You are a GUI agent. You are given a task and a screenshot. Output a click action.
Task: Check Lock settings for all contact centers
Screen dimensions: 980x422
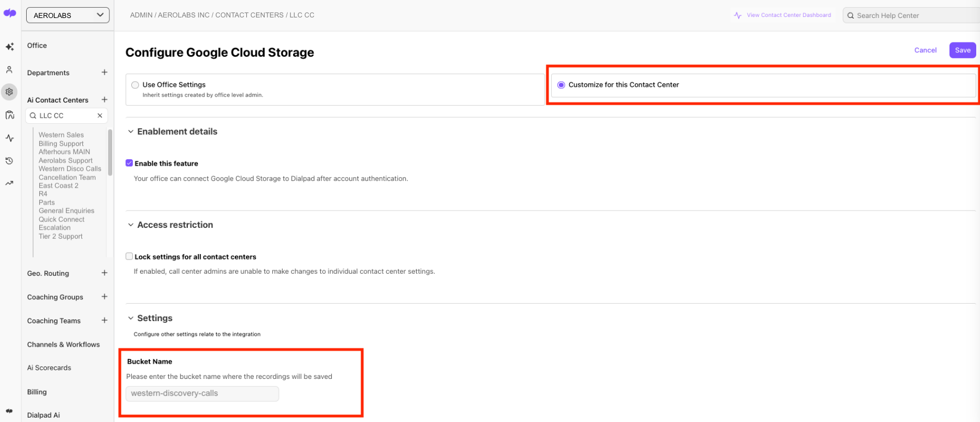[129, 256]
